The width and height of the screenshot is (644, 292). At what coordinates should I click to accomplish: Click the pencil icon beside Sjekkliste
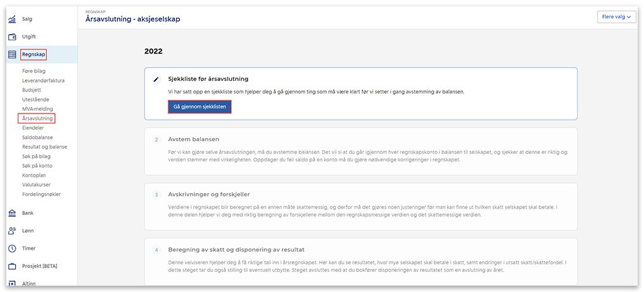157,79
